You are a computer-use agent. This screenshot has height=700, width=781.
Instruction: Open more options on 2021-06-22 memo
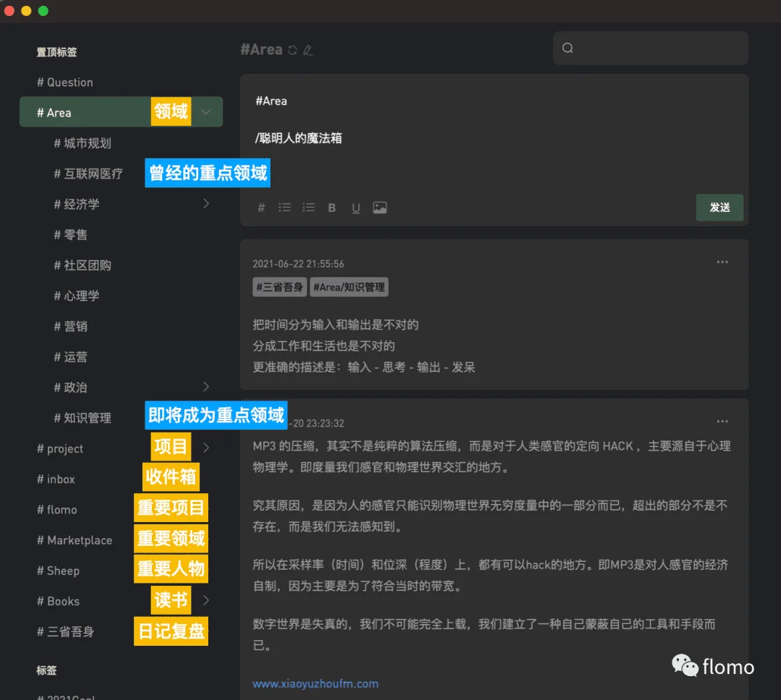click(722, 262)
